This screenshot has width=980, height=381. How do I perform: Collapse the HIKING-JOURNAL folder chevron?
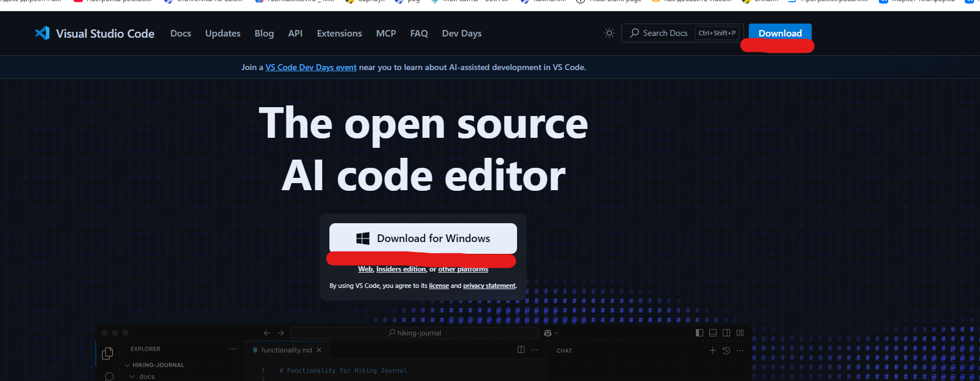(128, 365)
